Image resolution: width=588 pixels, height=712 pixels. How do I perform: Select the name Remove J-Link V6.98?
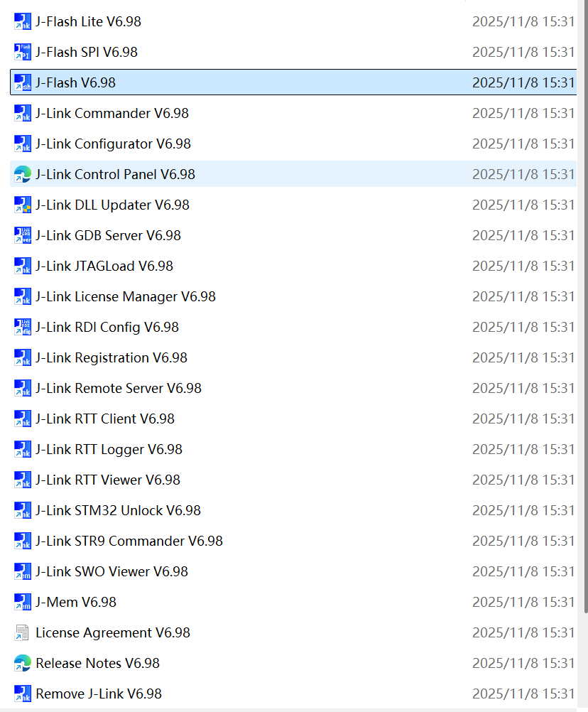click(99, 694)
